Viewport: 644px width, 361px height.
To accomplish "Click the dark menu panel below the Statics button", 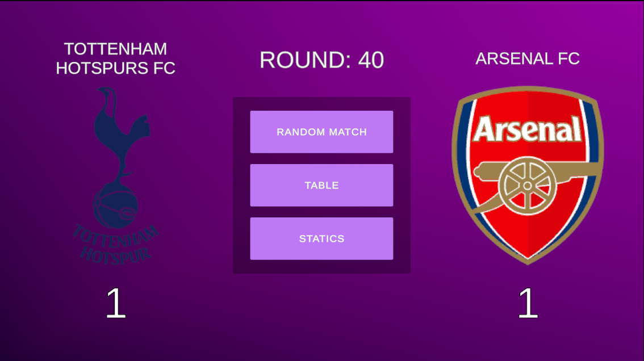I will coord(321,267).
